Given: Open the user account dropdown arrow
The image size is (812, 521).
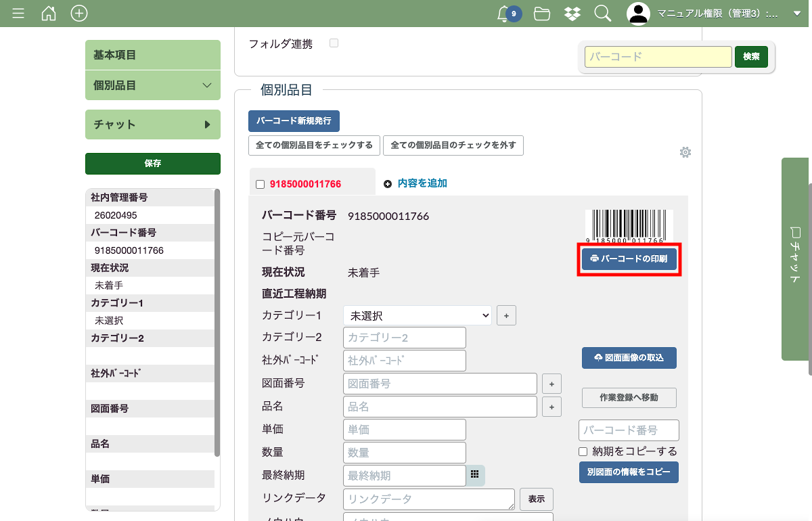Looking at the screenshot, I should coord(796,14).
